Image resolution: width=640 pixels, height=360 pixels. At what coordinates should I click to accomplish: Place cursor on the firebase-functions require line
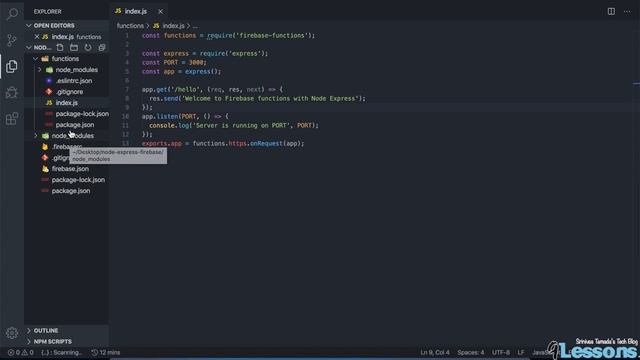pos(228,36)
